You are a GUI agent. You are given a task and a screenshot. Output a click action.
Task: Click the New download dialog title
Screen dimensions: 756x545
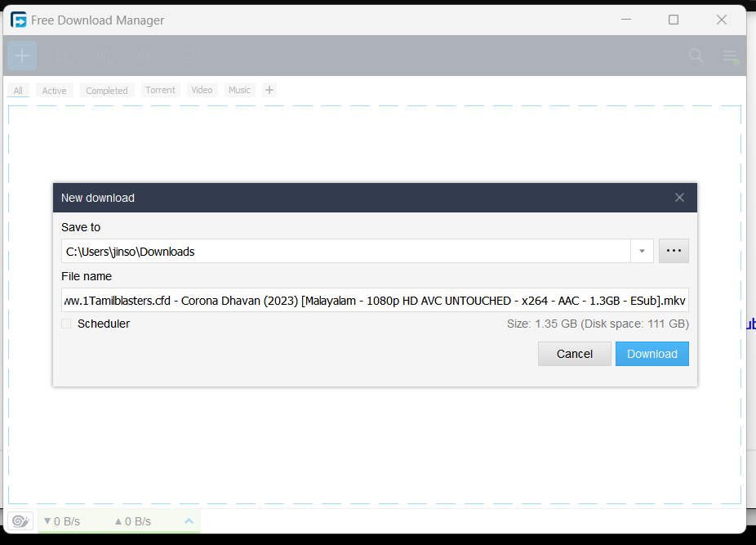98,198
